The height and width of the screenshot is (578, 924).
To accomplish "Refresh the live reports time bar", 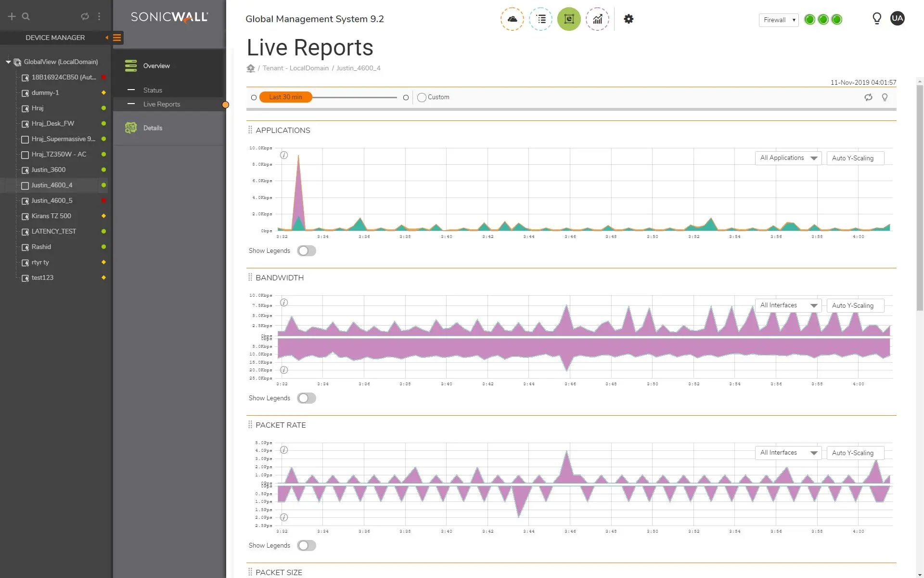I will [868, 97].
